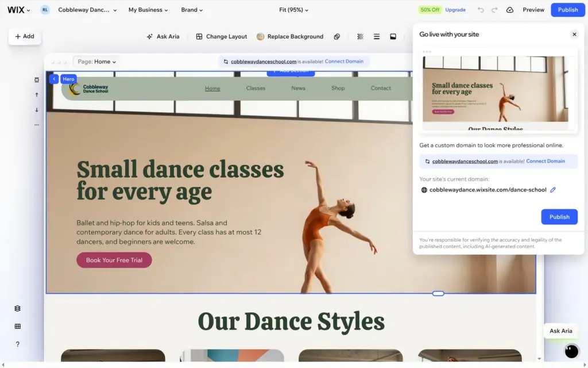Click Ask Aria in the toolbar
This screenshot has height=368, width=588.
163,37
